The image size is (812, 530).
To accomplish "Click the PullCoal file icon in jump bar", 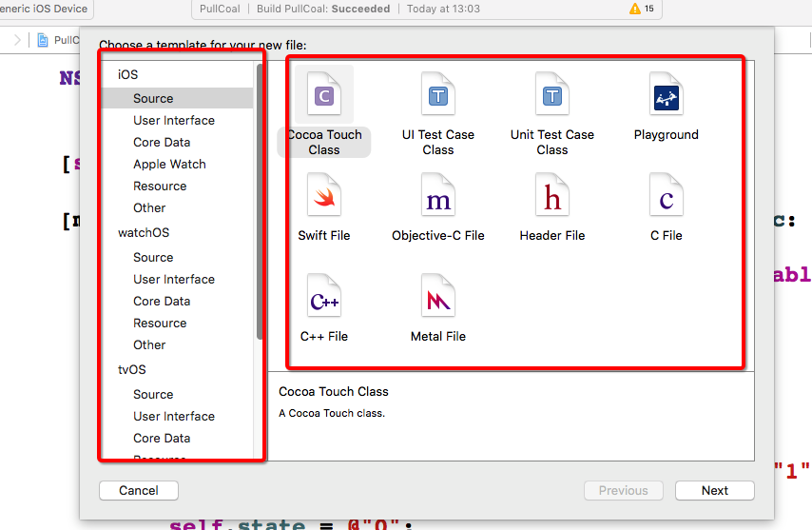I will (43, 40).
